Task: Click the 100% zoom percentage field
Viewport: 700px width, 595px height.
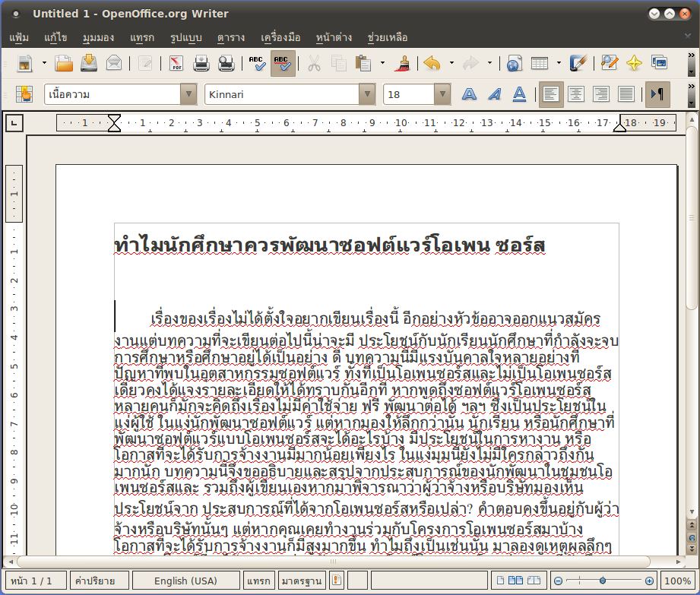Action: (x=677, y=581)
